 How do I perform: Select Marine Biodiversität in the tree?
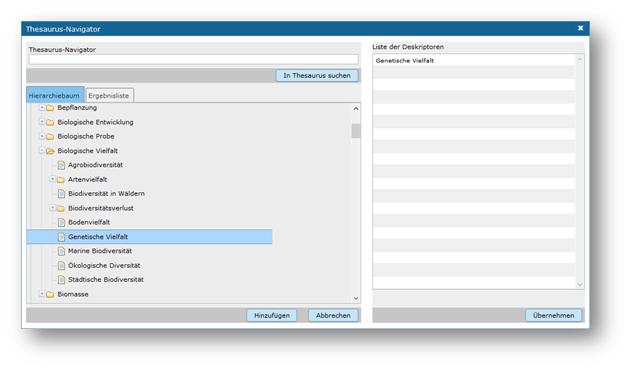[100, 251]
